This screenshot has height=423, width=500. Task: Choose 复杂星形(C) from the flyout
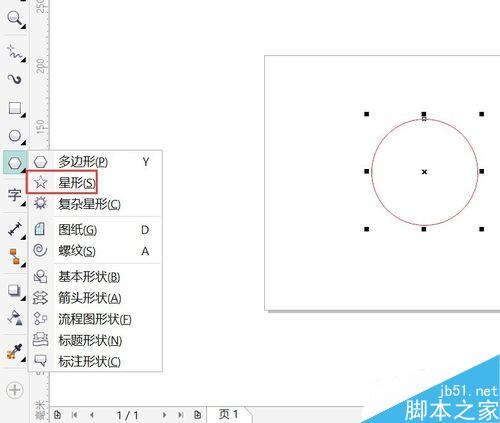coord(95,203)
